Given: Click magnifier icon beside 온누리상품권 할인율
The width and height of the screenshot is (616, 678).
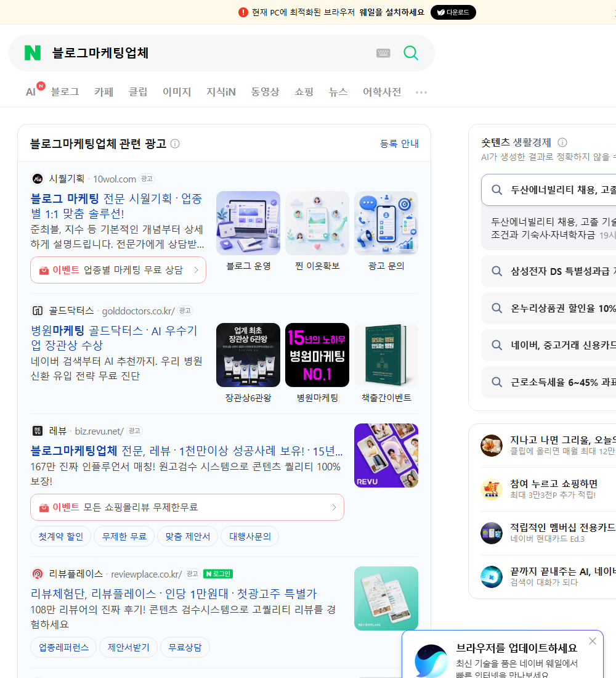Looking at the screenshot, I should click(497, 308).
